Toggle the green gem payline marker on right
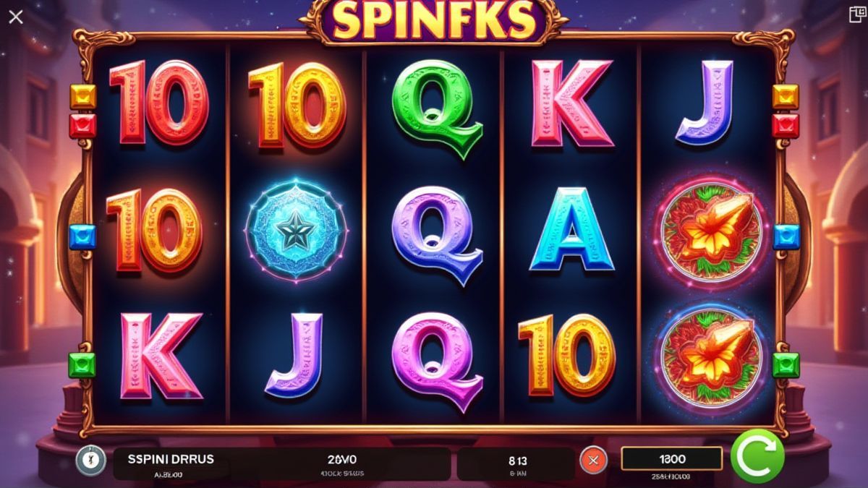Screen dimensions: 868x488 point(786,365)
